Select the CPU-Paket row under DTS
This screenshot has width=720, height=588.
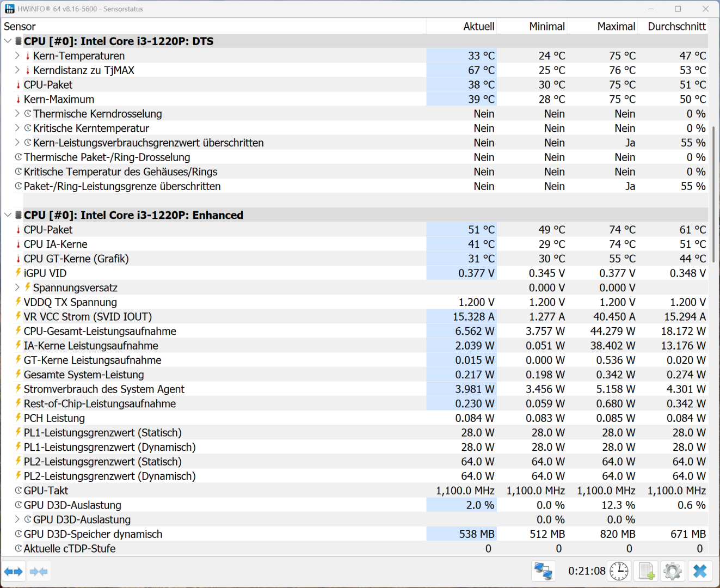pos(355,85)
